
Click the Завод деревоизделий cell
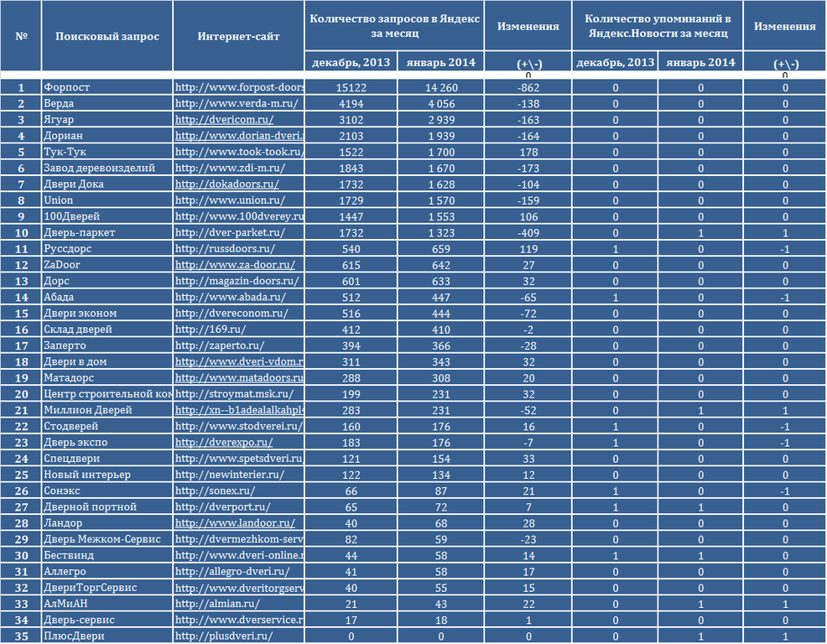107,168
